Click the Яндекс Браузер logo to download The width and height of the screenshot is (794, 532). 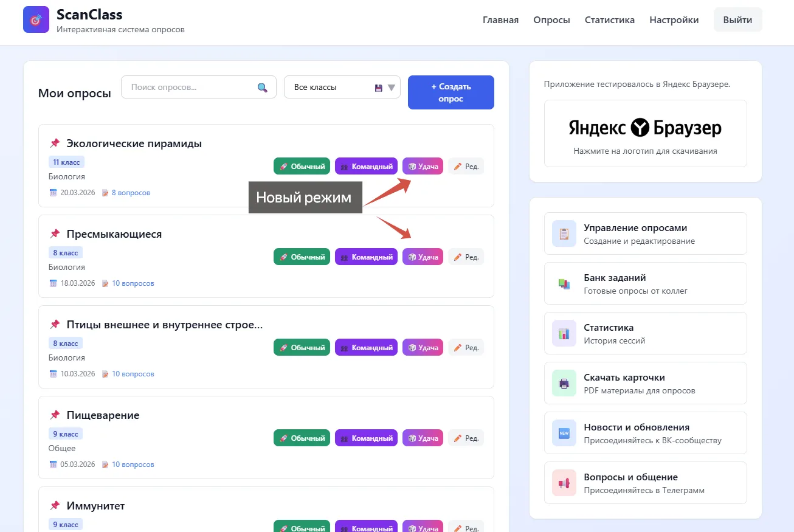click(x=645, y=128)
